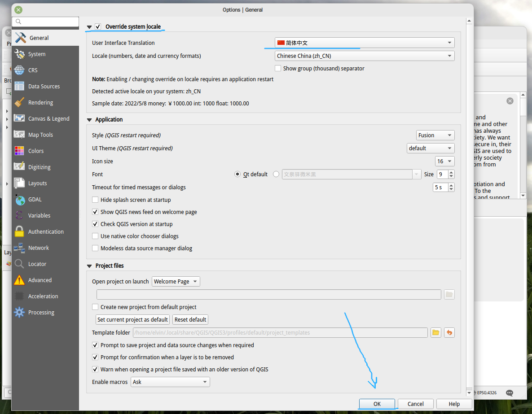The width and height of the screenshot is (532, 414).
Task: Select the custom font radio button
Action: 276,174
